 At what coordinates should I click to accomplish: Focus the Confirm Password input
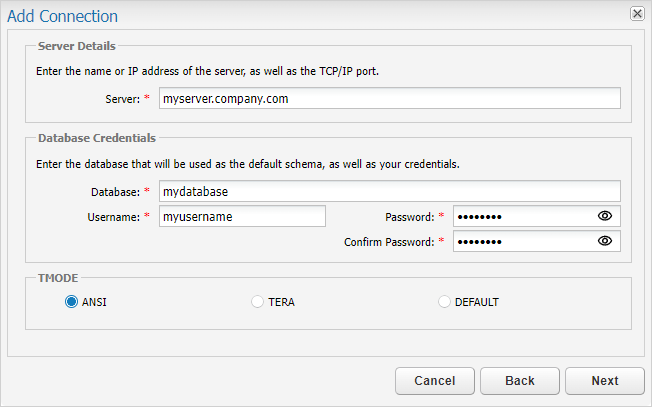click(x=522, y=241)
